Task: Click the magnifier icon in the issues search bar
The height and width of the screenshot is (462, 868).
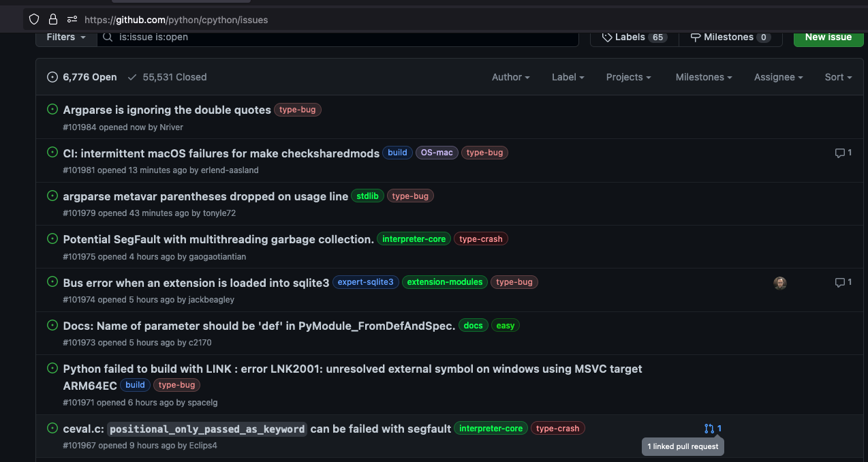Action: pyautogui.click(x=107, y=38)
